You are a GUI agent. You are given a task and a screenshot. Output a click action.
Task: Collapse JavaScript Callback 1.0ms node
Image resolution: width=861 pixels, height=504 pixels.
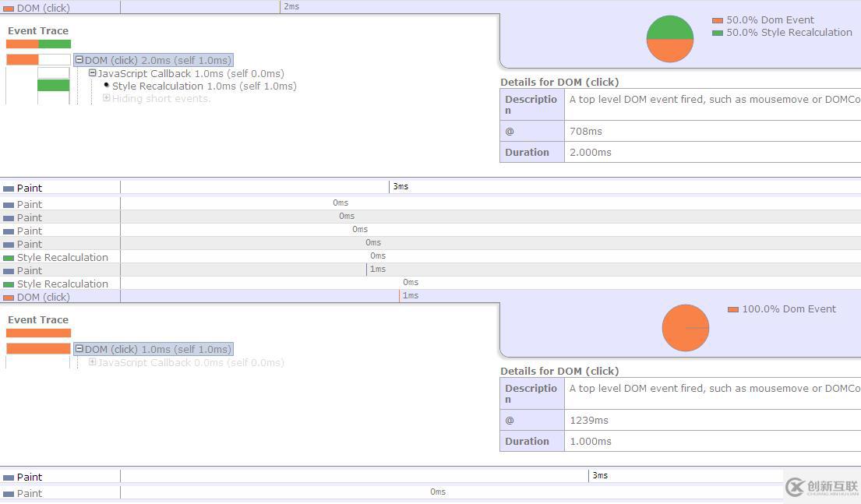point(92,73)
